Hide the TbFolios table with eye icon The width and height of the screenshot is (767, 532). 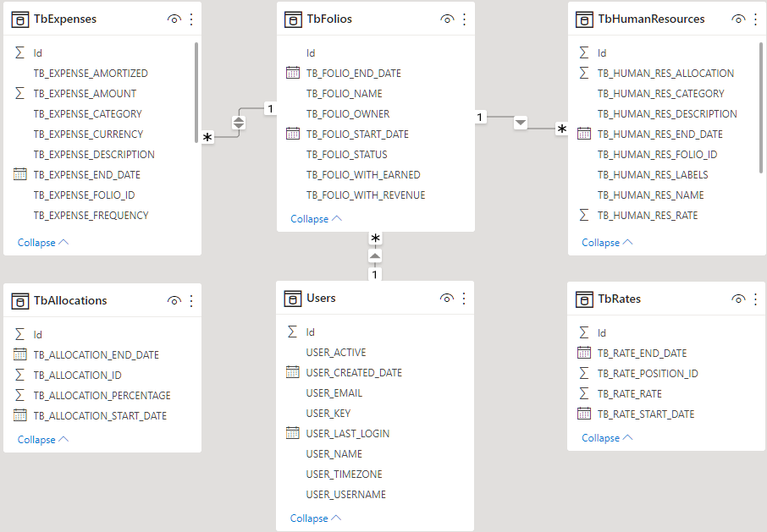point(447,19)
